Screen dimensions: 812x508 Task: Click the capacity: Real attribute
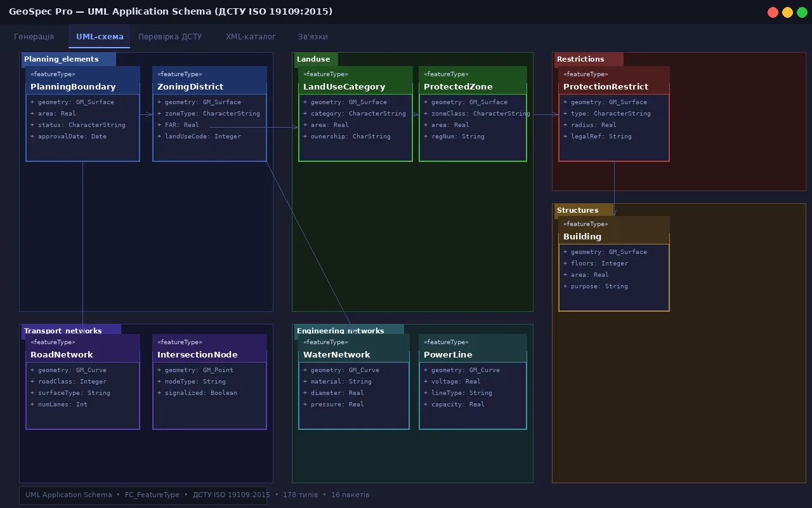454,404
